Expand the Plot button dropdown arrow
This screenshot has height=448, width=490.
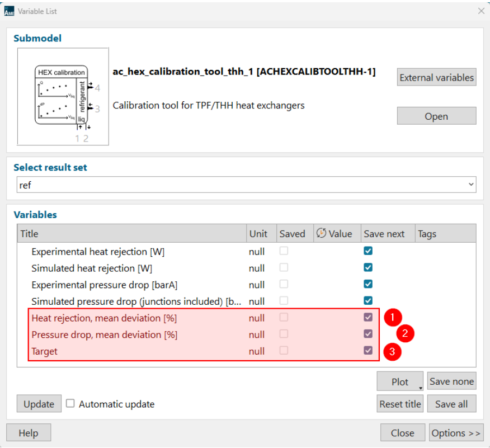coord(420,387)
